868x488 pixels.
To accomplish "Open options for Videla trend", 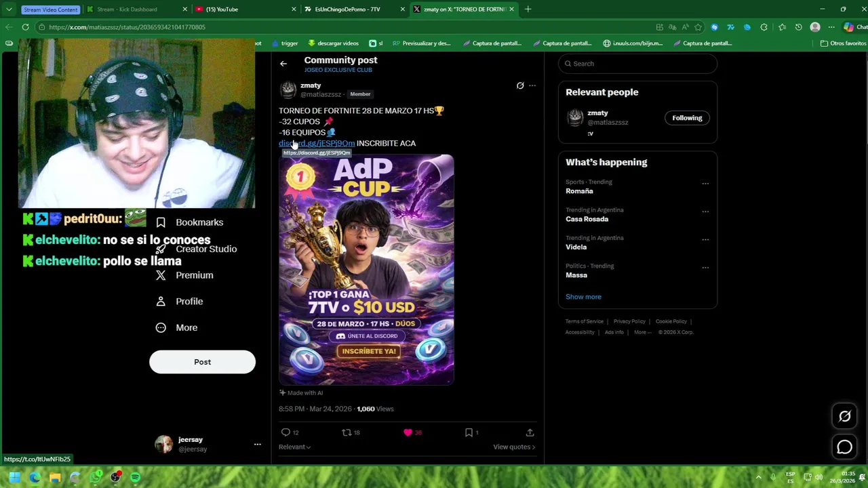I will pyautogui.click(x=705, y=239).
